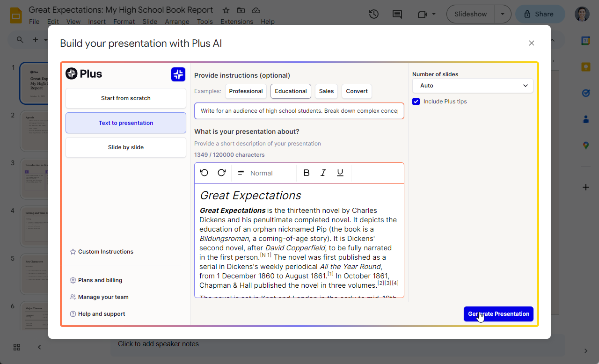Apply italic formatting with the I icon

[323, 173]
